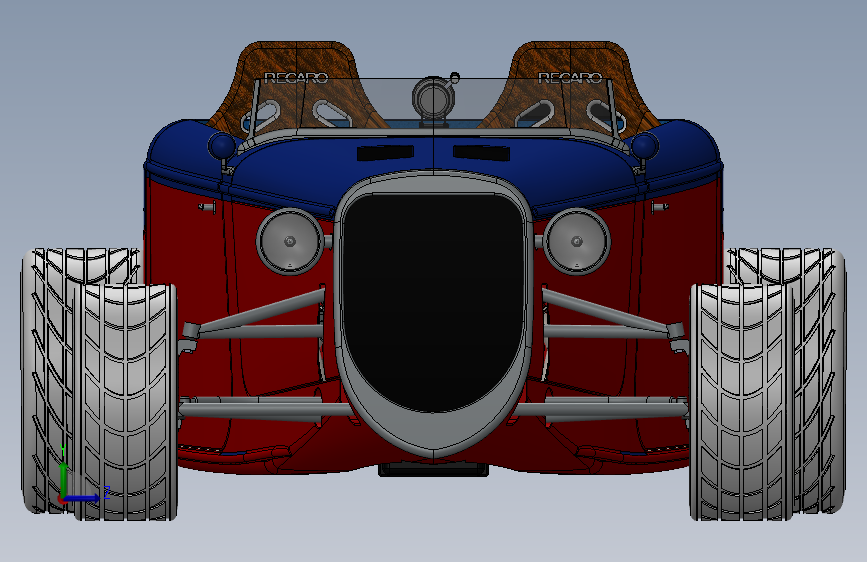
Task: Select the left door handle
Action: coord(207,207)
